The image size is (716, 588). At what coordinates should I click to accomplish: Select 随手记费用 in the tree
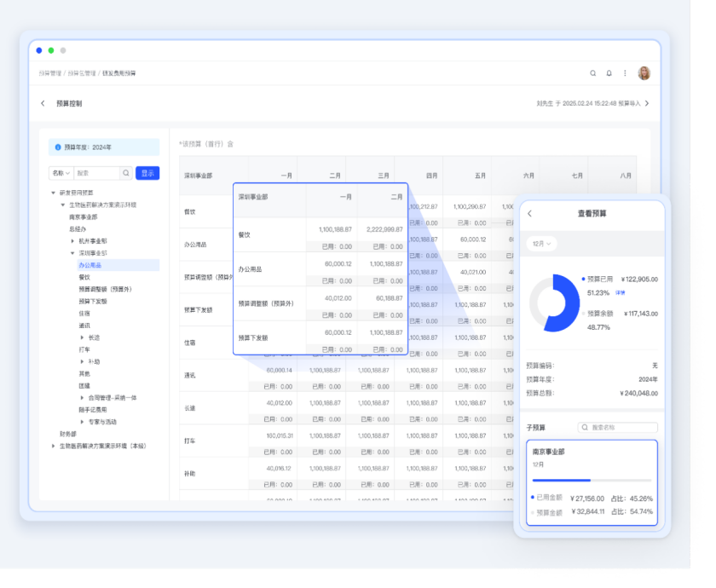tap(93, 410)
